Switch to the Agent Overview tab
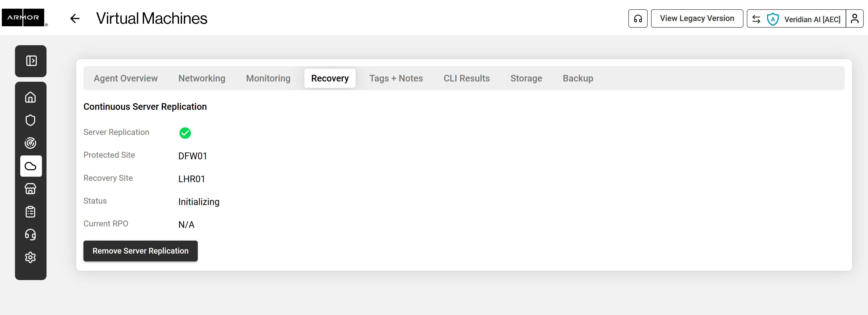This screenshot has width=868, height=315. [126, 79]
